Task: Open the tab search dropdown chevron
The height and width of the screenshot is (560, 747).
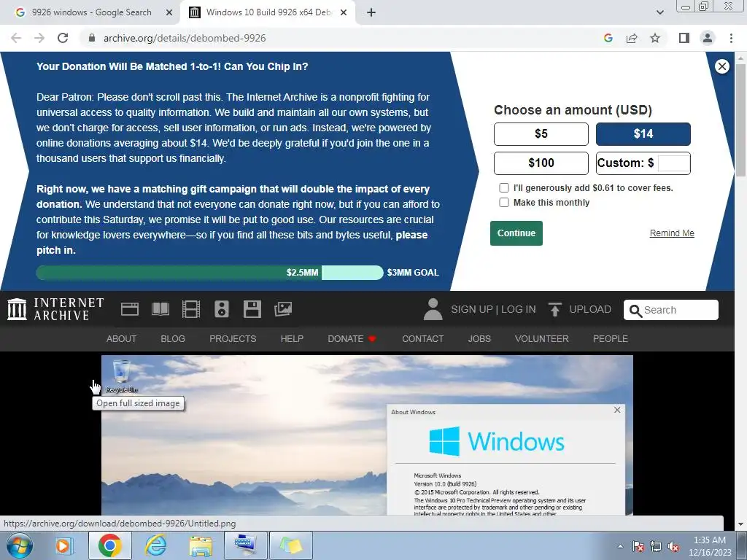Action: (x=659, y=12)
